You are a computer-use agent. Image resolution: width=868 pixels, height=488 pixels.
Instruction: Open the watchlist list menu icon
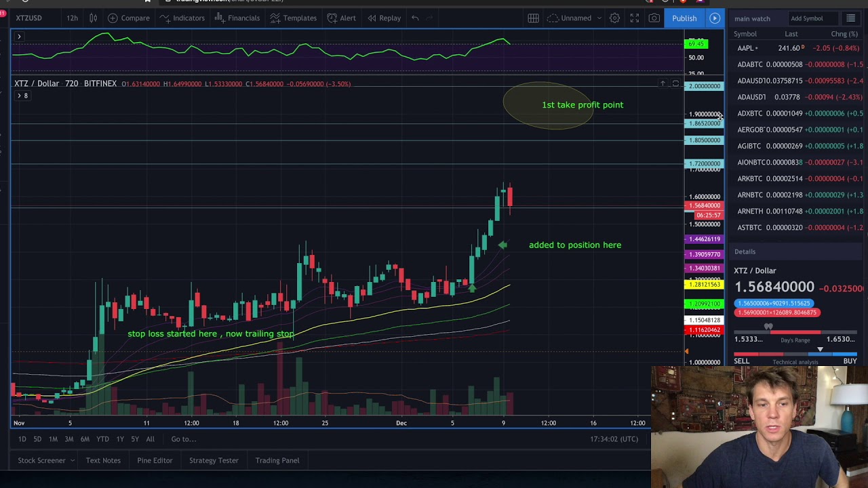point(850,18)
